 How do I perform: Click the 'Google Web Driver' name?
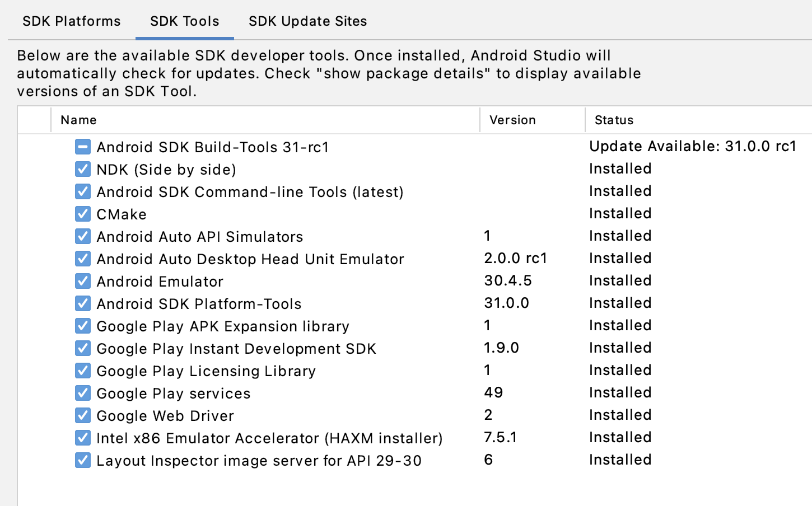(165, 416)
